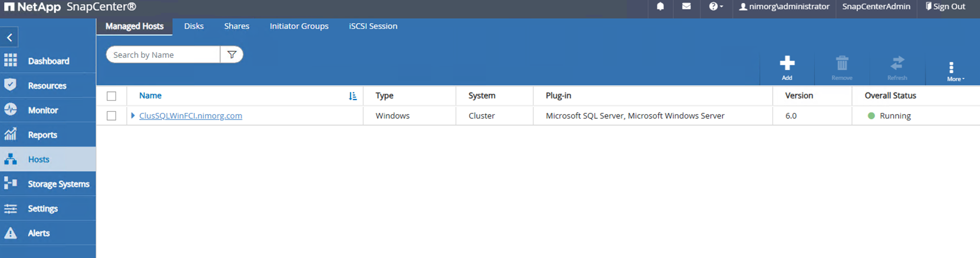The width and height of the screenshot is (980, 258).
Task: Click the Settings sliders icon
Action: 11,209
